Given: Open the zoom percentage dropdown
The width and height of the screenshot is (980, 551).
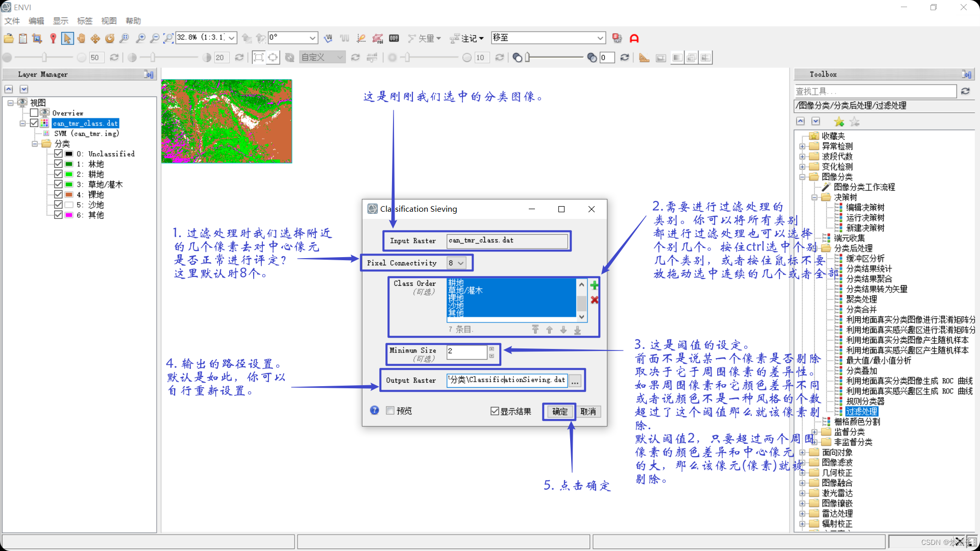Looking at the screenshot, I should pos(231,38).
